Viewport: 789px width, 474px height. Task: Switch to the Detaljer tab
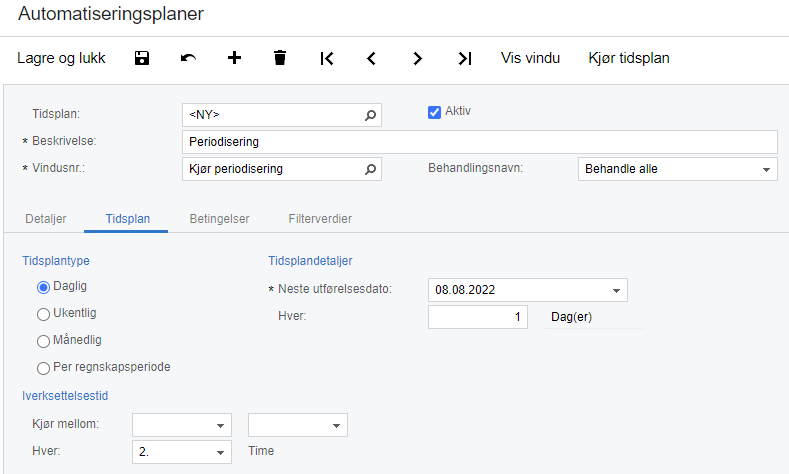point(46,219)
